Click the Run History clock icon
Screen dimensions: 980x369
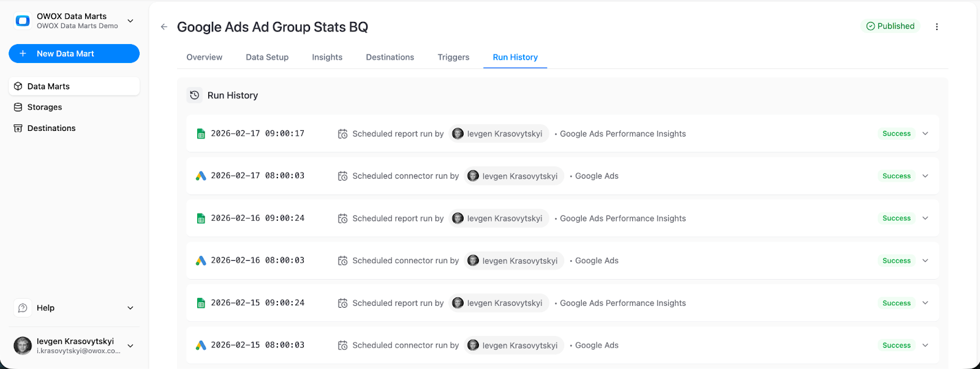pos(194,95)
